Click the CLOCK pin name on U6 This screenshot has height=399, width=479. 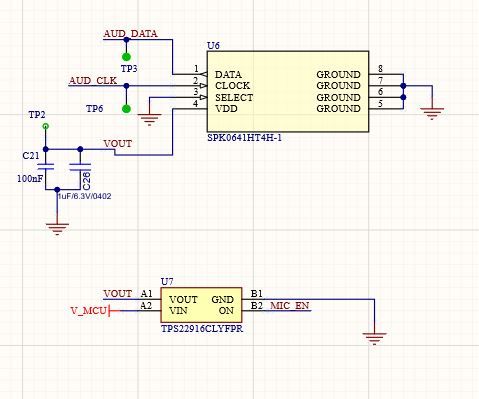(x=233, y=86)
